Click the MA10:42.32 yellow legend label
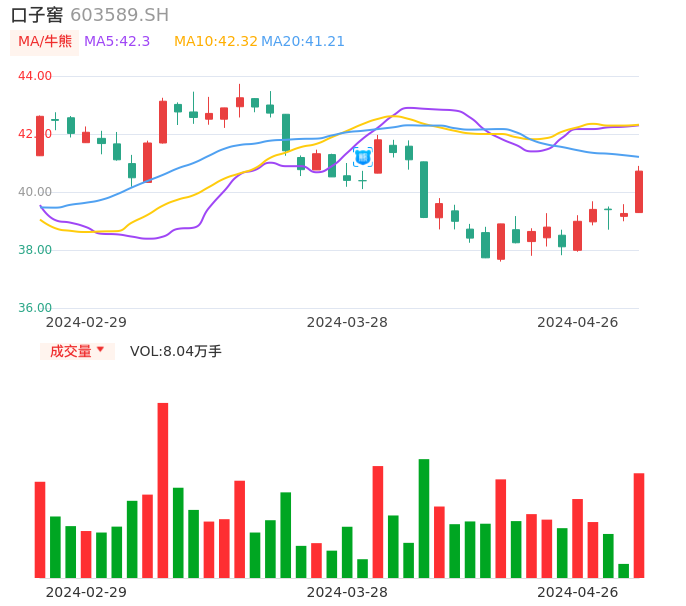686x606 pixels. coord(215,42)
